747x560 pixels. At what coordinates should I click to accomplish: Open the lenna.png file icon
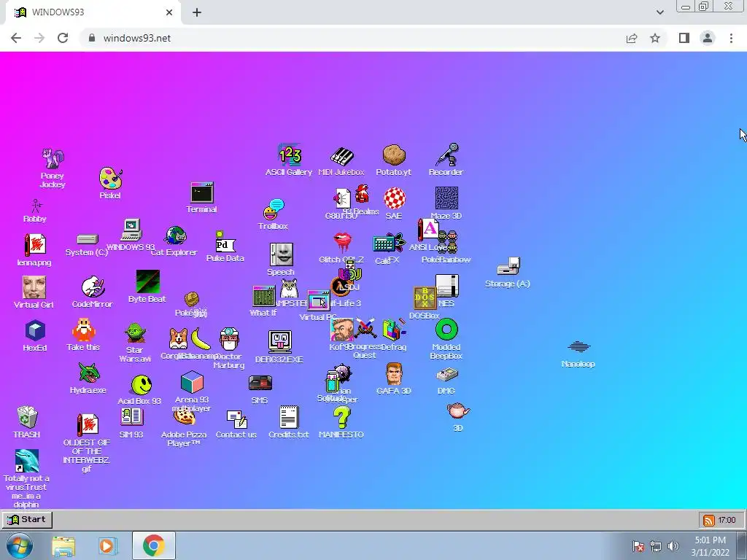[x=35, y=245]
